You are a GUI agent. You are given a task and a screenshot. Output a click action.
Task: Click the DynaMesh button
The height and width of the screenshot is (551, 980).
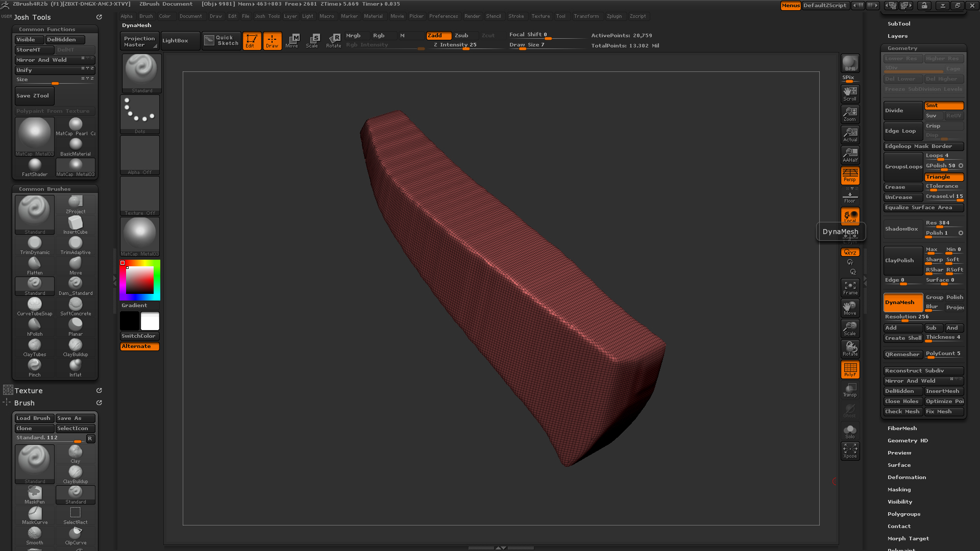(x=903, y=303)
